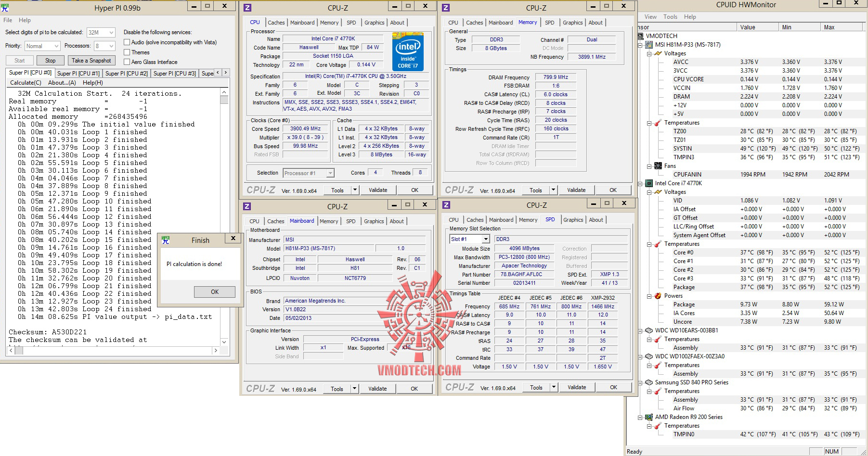This screenshot has width=868, height=456.
Task: Open the Calculate(C) menu in Hyper PI
Action: 26,83
